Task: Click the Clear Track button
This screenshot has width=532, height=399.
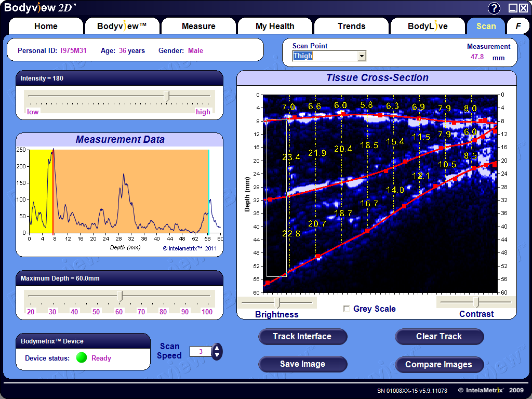Action: [x=439, y=336]
